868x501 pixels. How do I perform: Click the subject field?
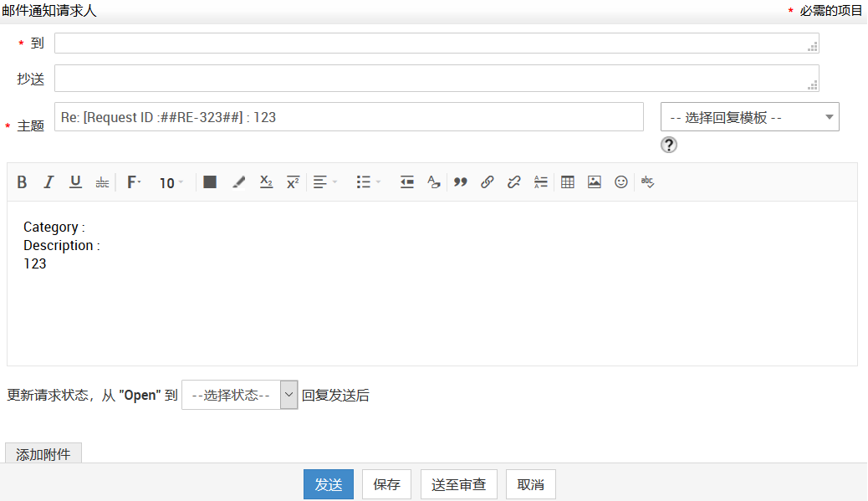(349, 117)
